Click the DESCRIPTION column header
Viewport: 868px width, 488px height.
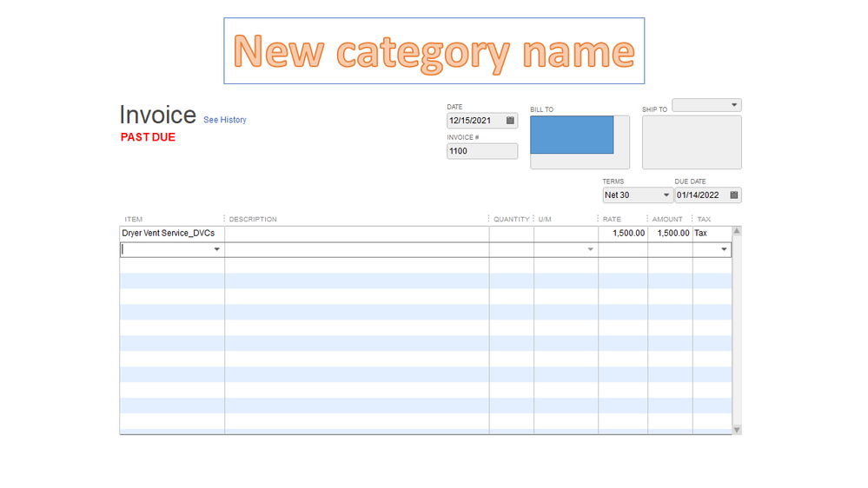253,219
